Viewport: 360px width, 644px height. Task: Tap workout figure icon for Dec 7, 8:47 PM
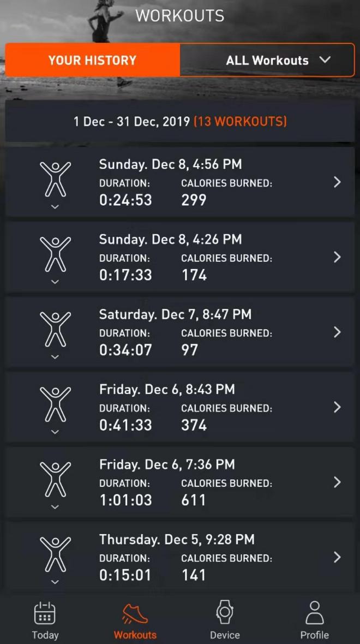click(55, 329)
